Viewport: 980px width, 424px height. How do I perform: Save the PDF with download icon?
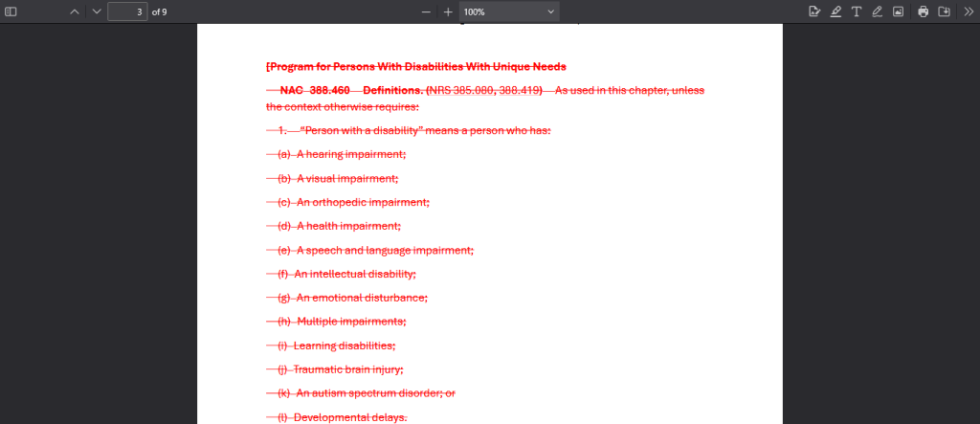click(945, 11)
